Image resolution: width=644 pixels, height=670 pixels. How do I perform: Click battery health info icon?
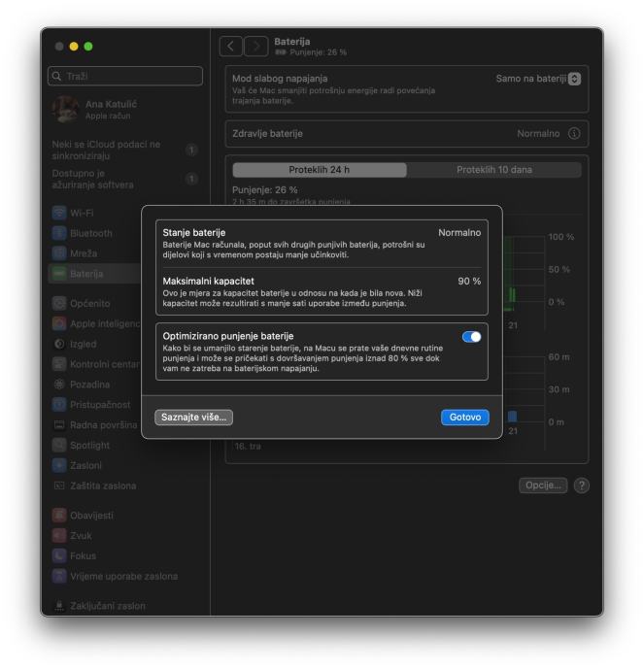pos(574,133)
